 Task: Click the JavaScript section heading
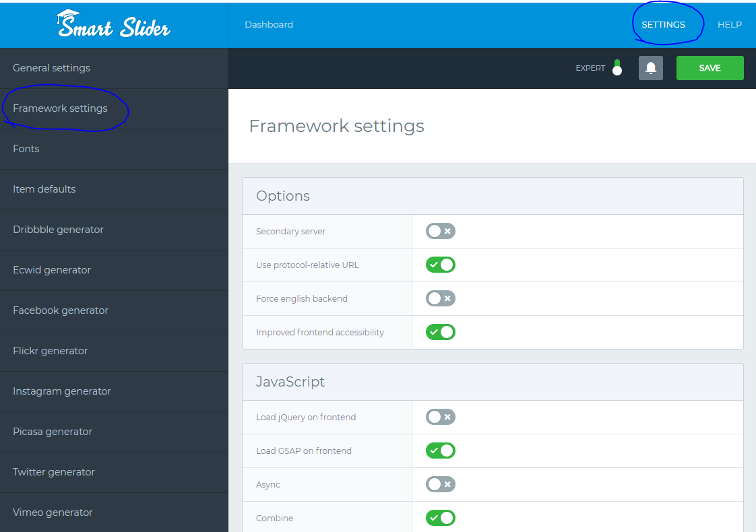[290, 382]
